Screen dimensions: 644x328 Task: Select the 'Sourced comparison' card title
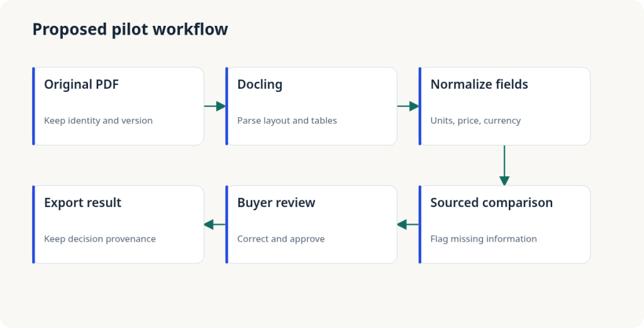[491, 203]
